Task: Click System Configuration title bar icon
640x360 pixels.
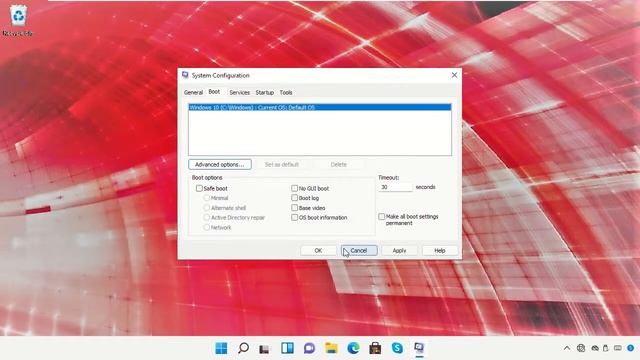Action: tap(185, 75)
